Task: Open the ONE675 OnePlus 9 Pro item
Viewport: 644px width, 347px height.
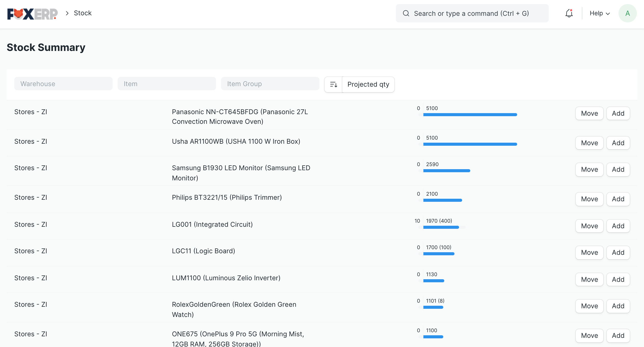Action: pos(238,339)
